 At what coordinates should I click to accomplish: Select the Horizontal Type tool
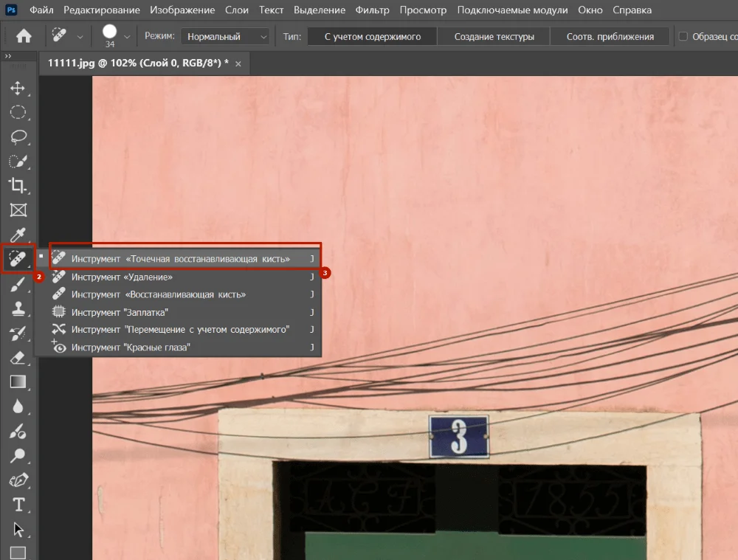[17, 505]
